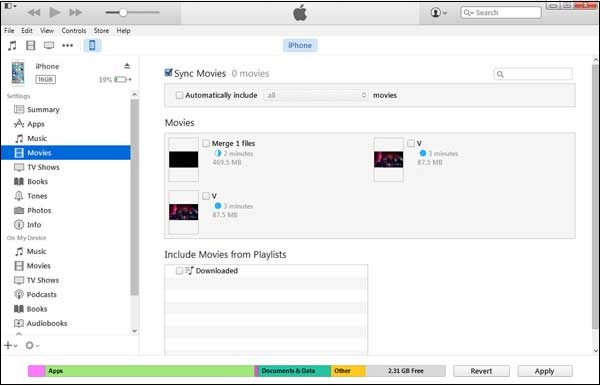Adjust the volume slider knob
The width and height of the screenshot is (600, 386).
point(123,13)
